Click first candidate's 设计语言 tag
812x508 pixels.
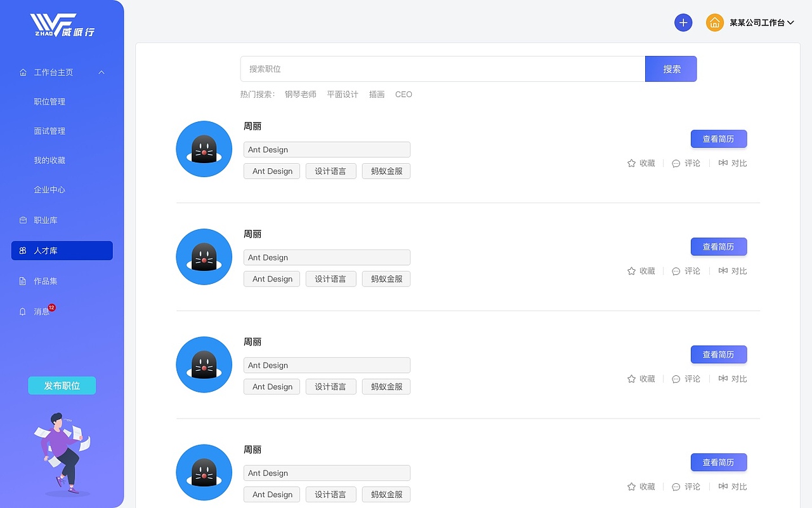[331, 171]
